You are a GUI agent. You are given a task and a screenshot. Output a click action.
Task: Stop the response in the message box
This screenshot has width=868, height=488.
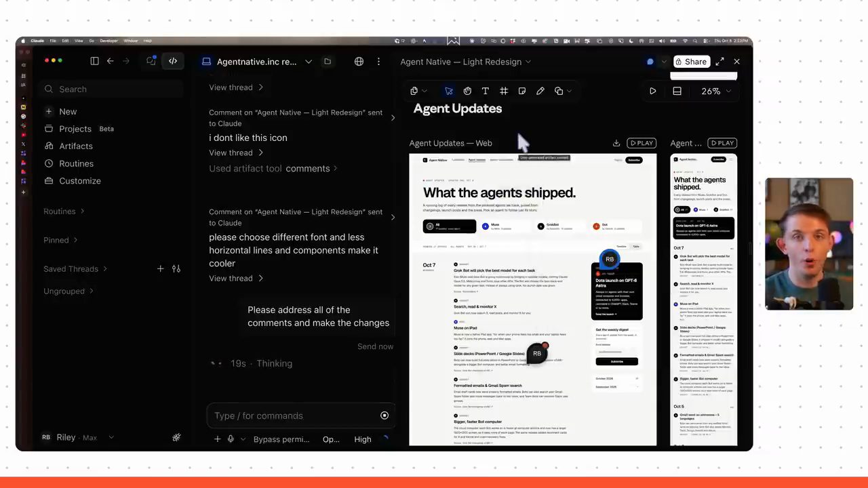click(x=384, y=415)
